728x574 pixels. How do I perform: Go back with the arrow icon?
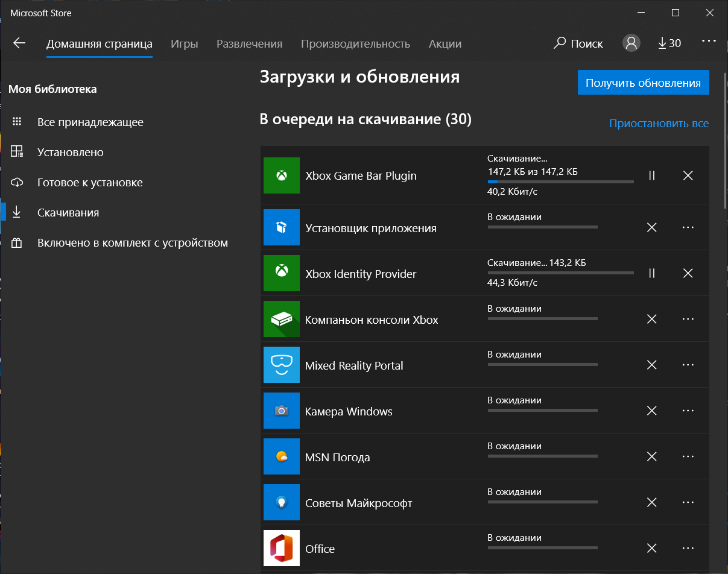tap(19, 43)
